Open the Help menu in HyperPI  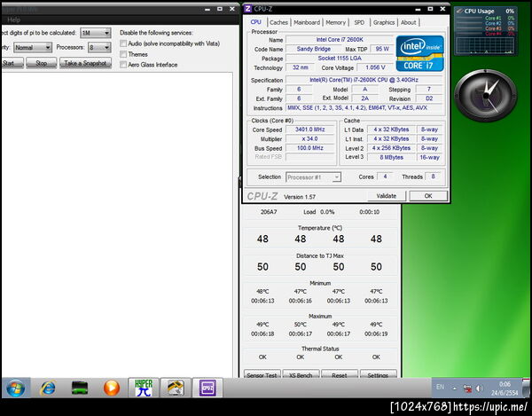click(x=13, y=20)
